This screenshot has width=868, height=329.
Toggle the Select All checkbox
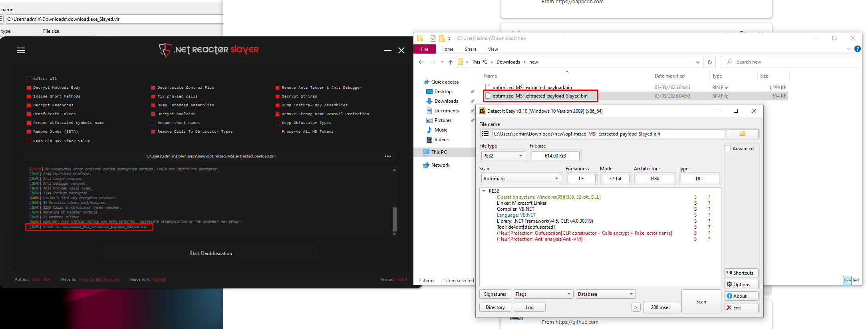click(29, 79)
